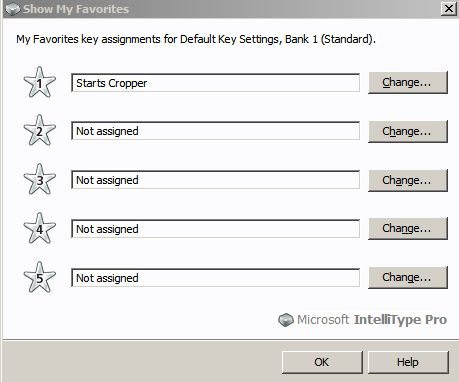Screen dimensions: 459x382
Task: Select favorite 3 Not assigned field
Action: (x=215, y=180)
